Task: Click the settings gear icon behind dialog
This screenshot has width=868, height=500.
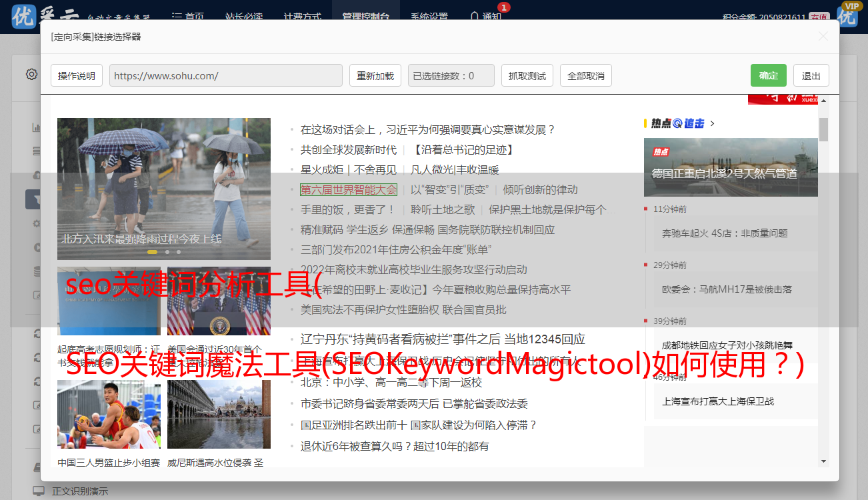Action: click(31, 74)
